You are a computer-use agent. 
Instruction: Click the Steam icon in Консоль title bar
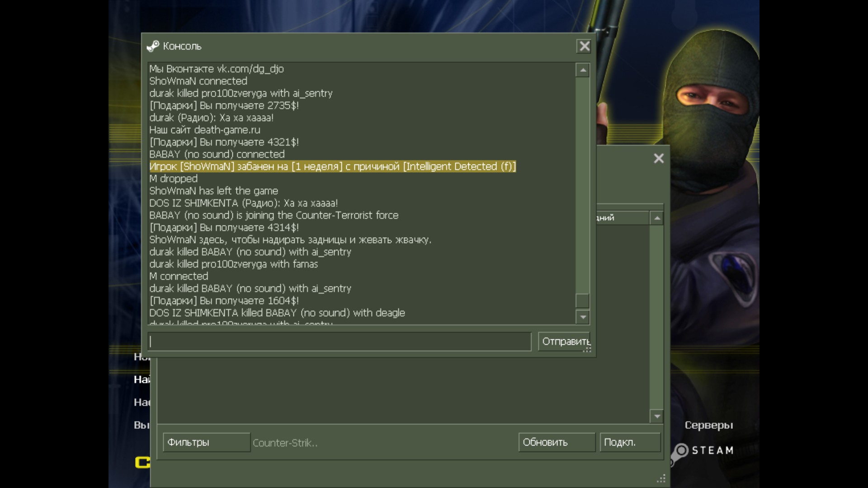point(153,46)
